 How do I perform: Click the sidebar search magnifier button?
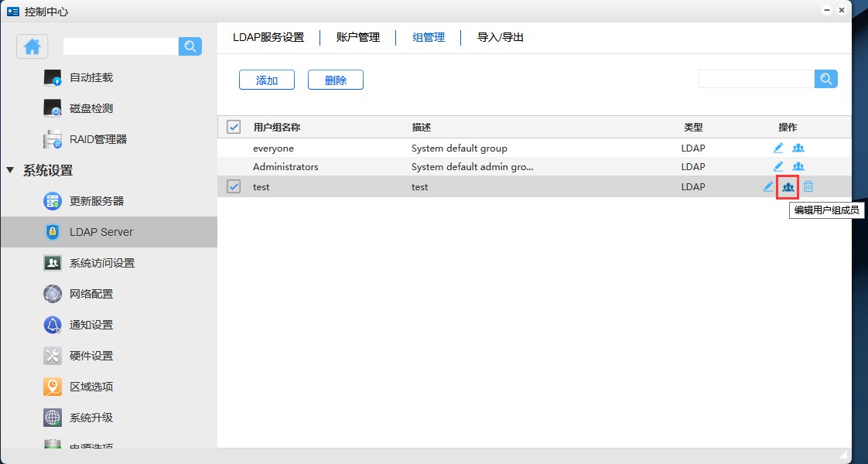[x=190, y=46]
